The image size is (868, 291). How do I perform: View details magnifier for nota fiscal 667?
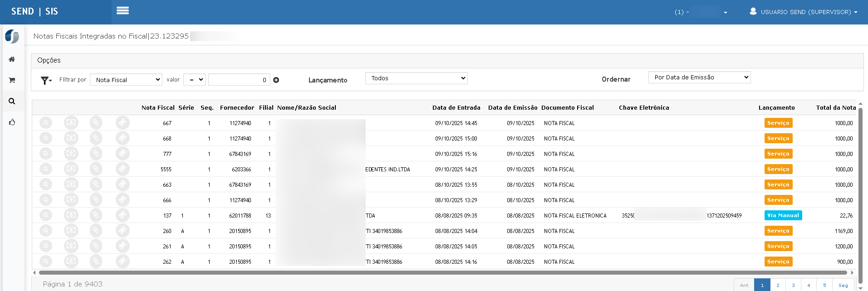coord(46,123)
